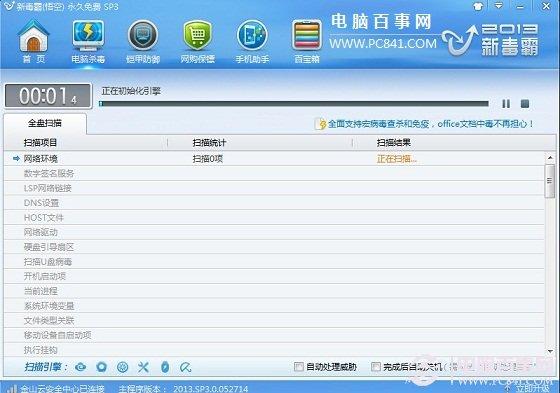Click the 00:01 elapsed time display
This screenshot has width=560, height=393.
click(48, 96)
